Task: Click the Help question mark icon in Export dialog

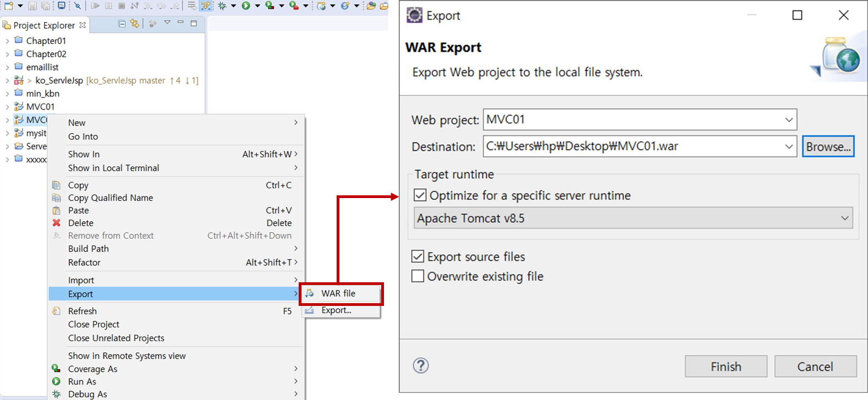Action: coord(421,366)
